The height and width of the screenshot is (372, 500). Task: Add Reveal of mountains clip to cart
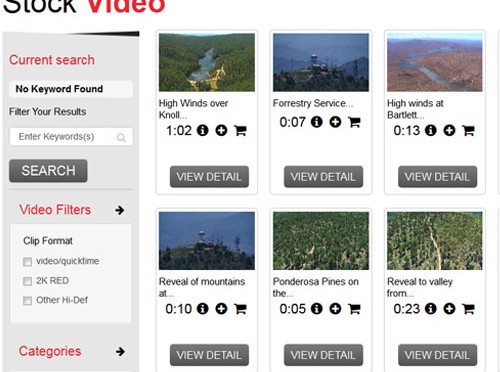click(240, 309)
